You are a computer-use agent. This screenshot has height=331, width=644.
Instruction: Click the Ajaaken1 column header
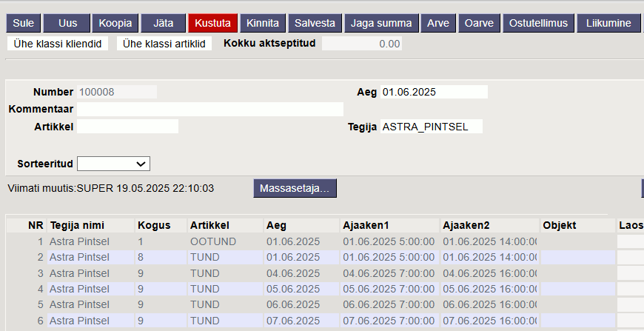coord(390,225)
